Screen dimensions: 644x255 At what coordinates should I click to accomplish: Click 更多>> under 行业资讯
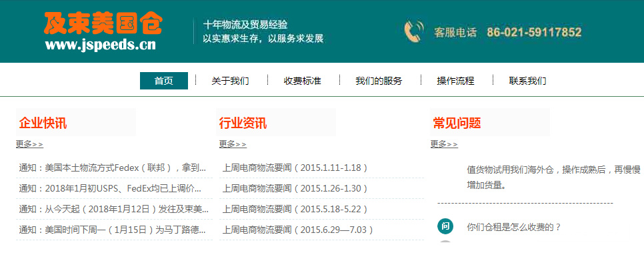233,144
